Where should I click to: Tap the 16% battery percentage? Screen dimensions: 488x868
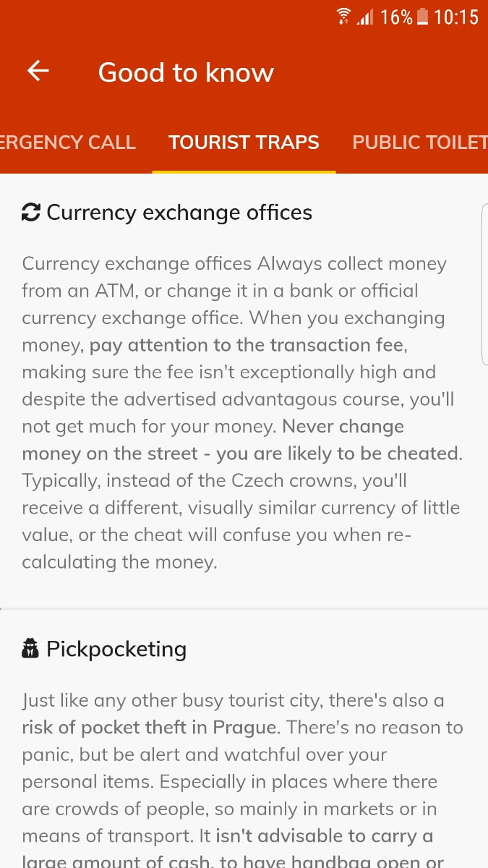395,17
